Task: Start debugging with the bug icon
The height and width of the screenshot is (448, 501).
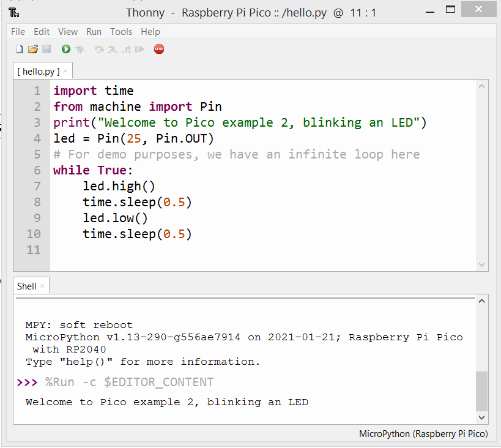Action: click(x=80, y=49)
